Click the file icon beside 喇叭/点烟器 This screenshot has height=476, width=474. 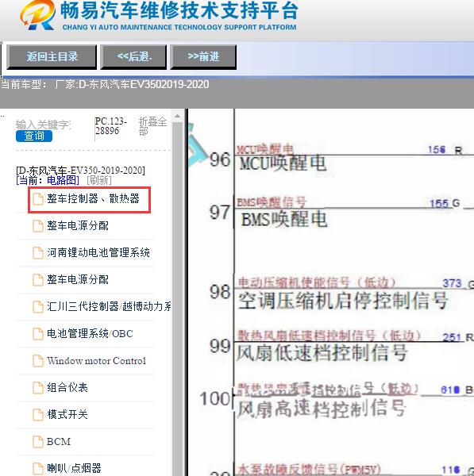38,469
